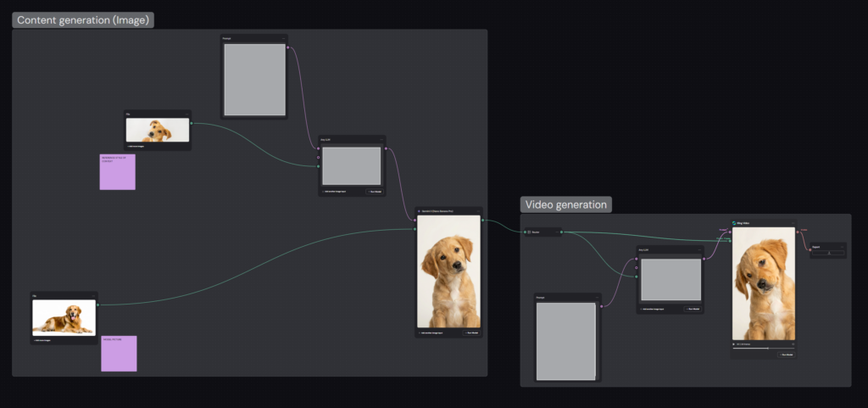Click the Kling video progress slider
This screenshot has width=868, height=408.
[763, 349]
